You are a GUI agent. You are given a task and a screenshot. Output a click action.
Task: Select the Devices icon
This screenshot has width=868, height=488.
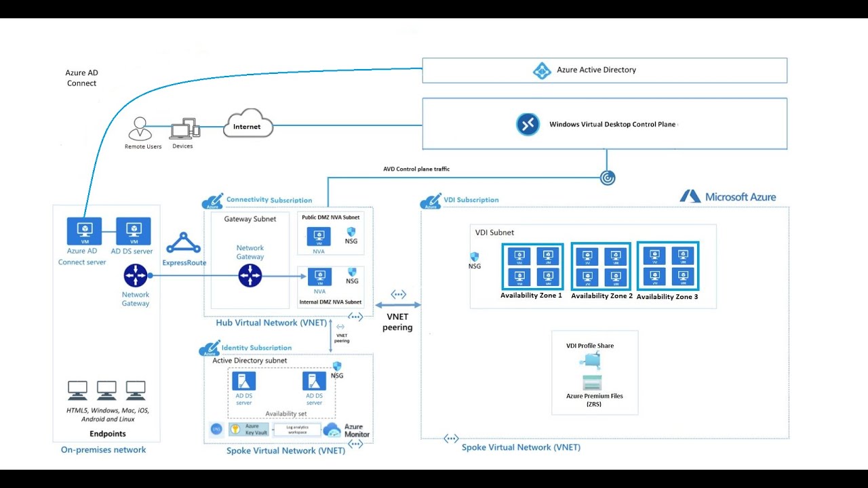pos(184,130)
